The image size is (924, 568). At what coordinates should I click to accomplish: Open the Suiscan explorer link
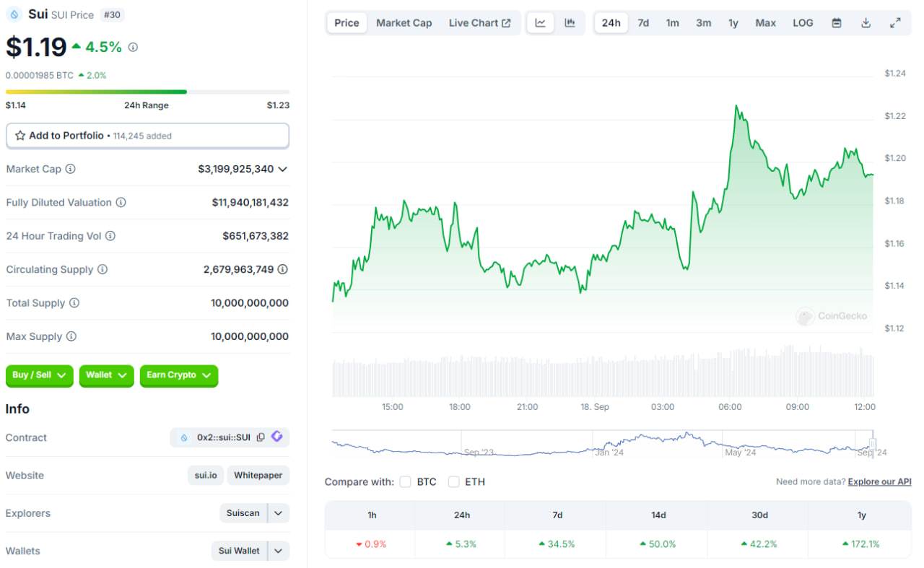[x=243, y=513]
